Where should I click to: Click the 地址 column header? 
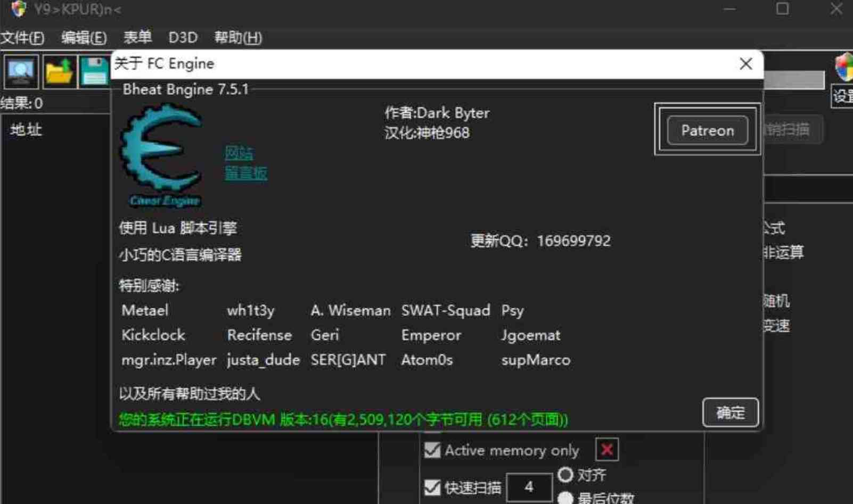click(26, 129)
